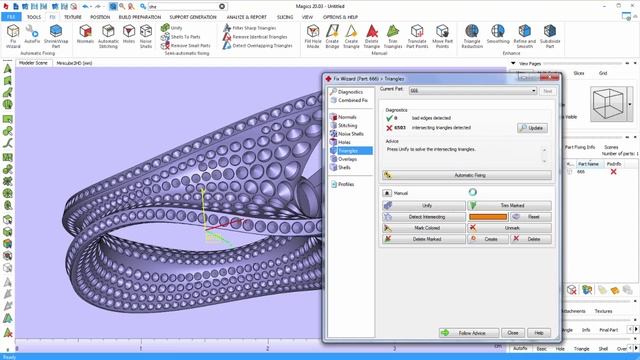The image size is (640, 360).
Task: Activate Fill Hole Mode
Action: click(x=313, y=36)
